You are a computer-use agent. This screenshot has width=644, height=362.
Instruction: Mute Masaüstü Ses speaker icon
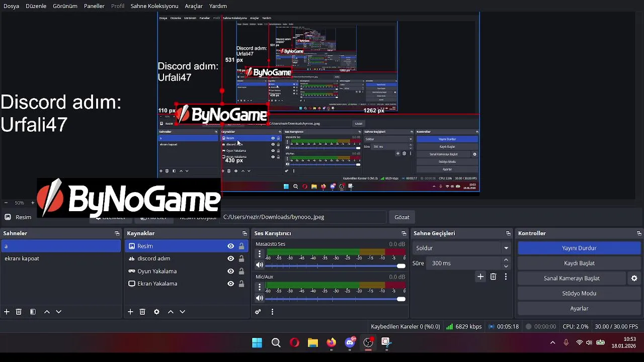[x=260, y=265]
